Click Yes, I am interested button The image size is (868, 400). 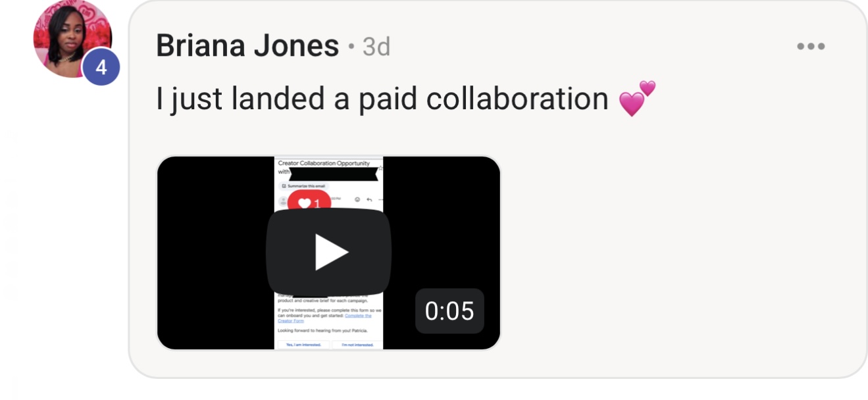(303, 345)
